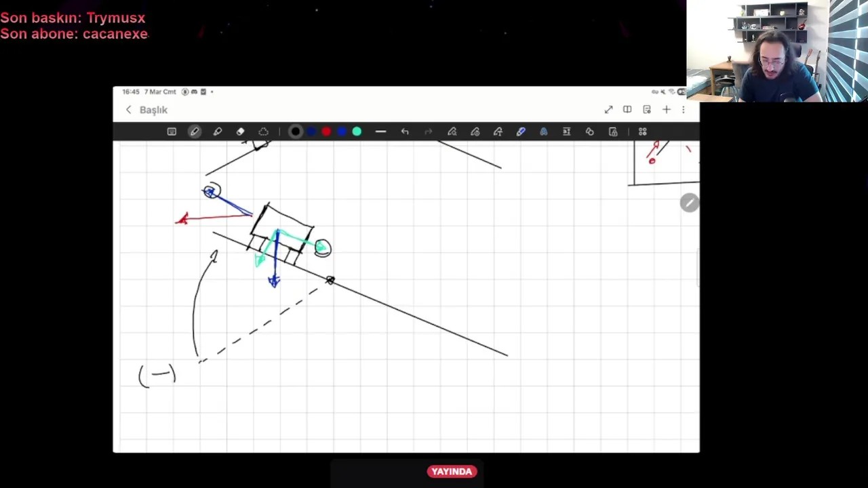Click the 16:45 clock in status bar
The image size is (868, 488).
(130, 91)
